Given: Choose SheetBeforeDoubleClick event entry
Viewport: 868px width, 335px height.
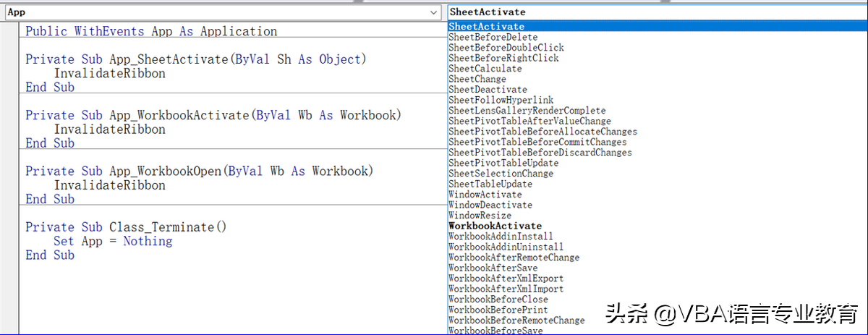Looking at the screenshot, I should [506, 48].
